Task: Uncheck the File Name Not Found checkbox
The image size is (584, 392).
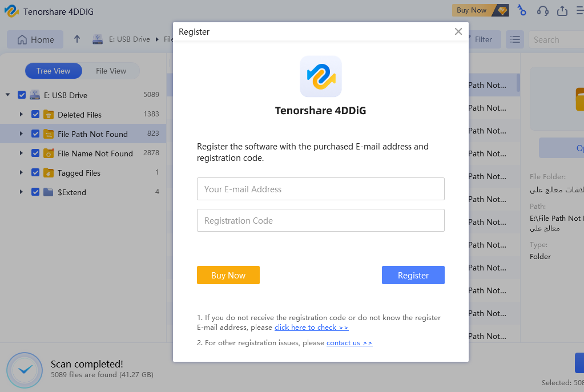Action: click(35, 153)
